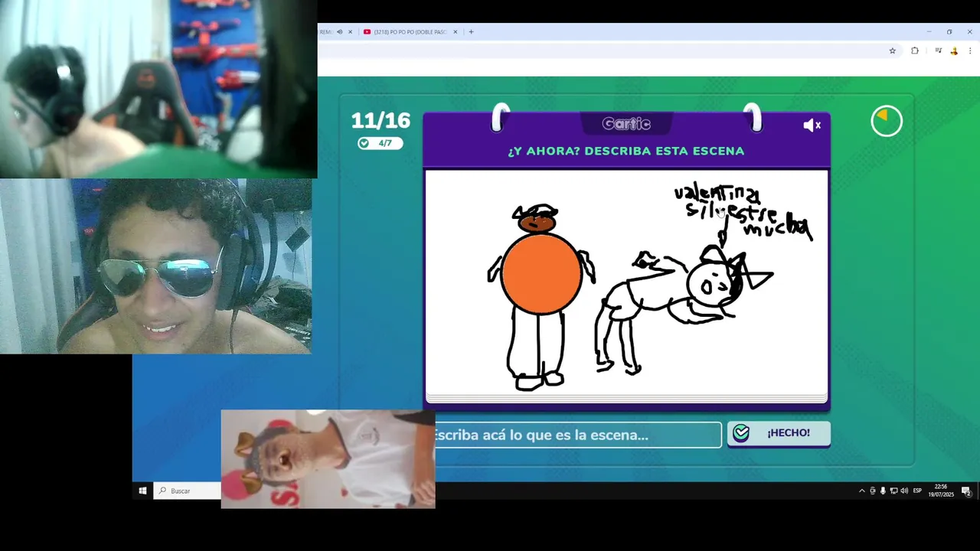Image resolution: width=980 pixels, height=551 pixels.
Task: Close the YouTube PO PO PO tab
Action: pyautogui.click(x=455, y=32)
